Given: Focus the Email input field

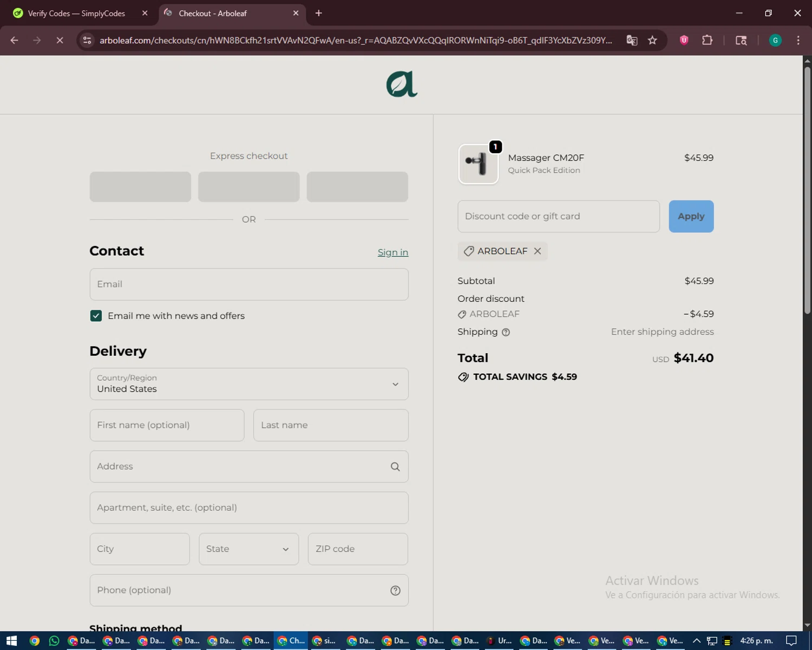Looking at the screenshot, I should 249,284.
